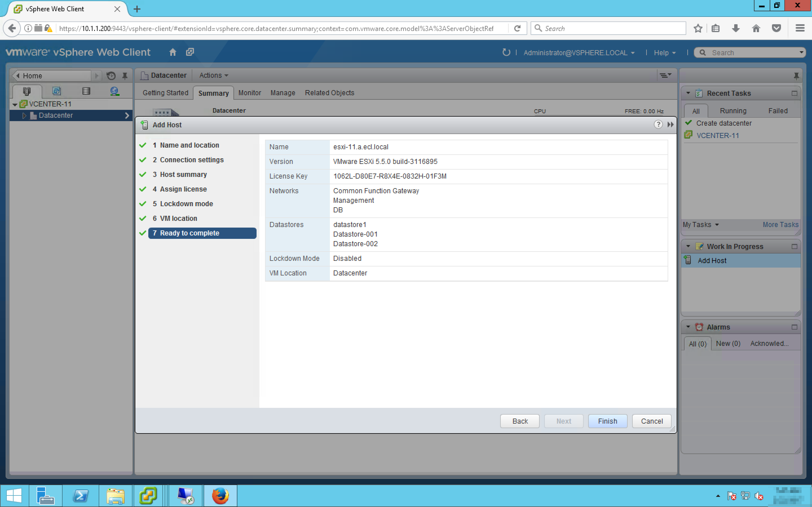The width and height of the screenshot is (812, 507).
Task: Switch to Storage inventory icon
Action: (x=86, y=91)
